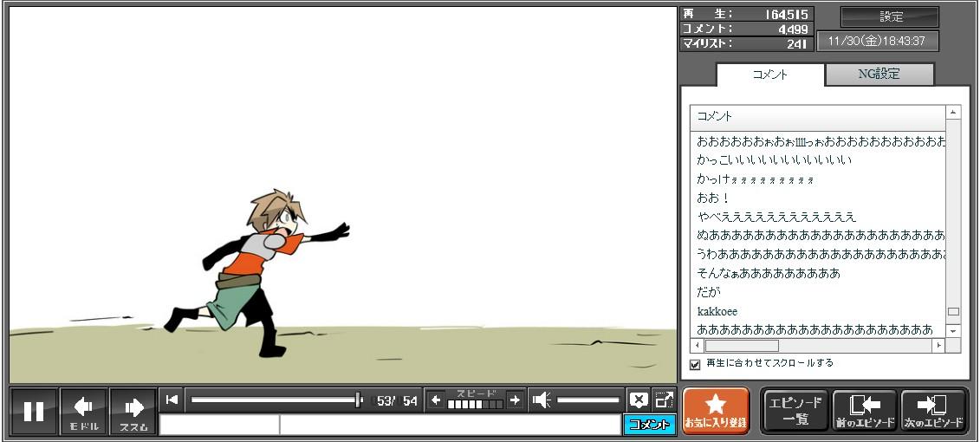Go to next episode (次のエピソード)
The image size is (980, 442).
tap(933, 410)
